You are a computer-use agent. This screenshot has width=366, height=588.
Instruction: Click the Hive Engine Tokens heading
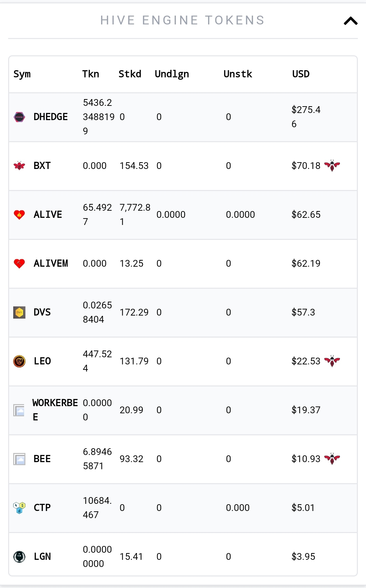[x=182, y=20]
